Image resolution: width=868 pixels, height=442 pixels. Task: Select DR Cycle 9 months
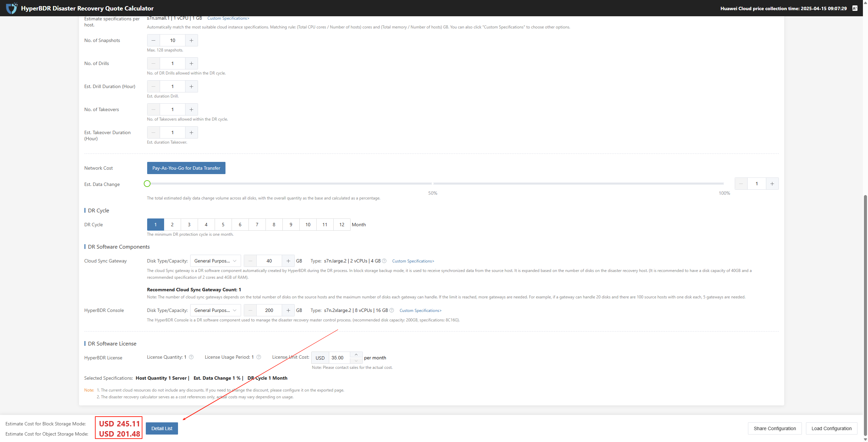[291, 225]
